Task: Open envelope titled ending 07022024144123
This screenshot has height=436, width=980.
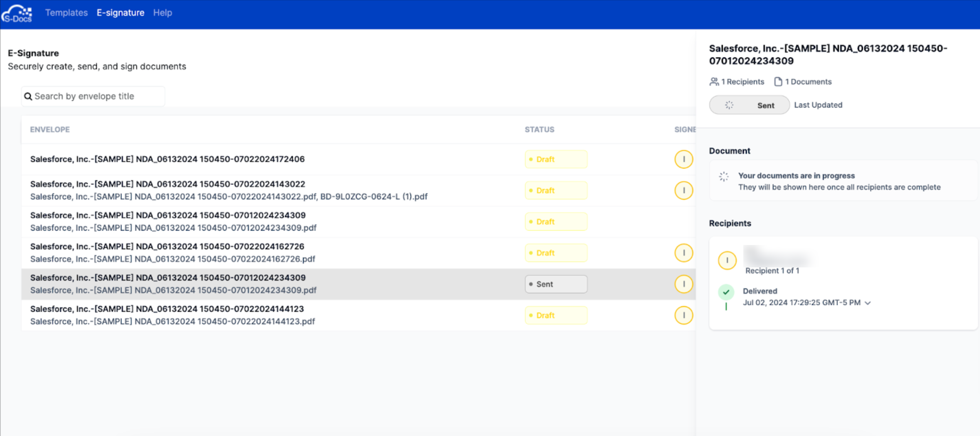Action: [167, 309]
